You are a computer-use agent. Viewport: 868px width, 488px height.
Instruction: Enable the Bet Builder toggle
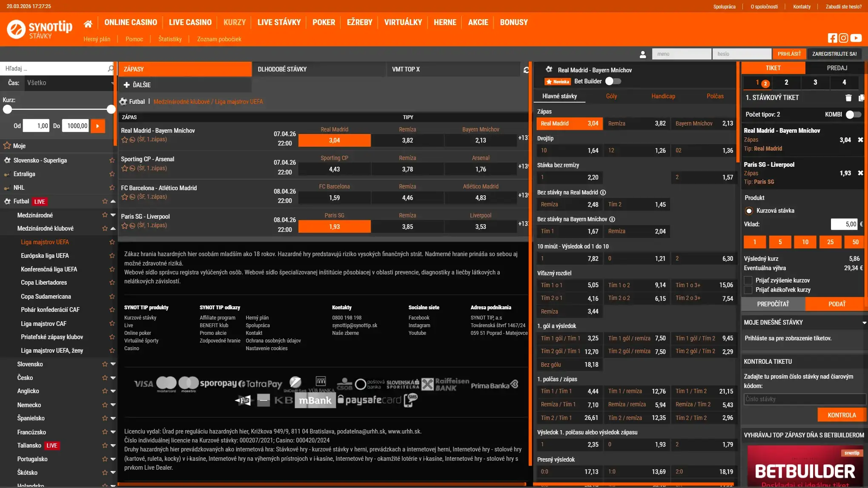click(x=613, y=81)
